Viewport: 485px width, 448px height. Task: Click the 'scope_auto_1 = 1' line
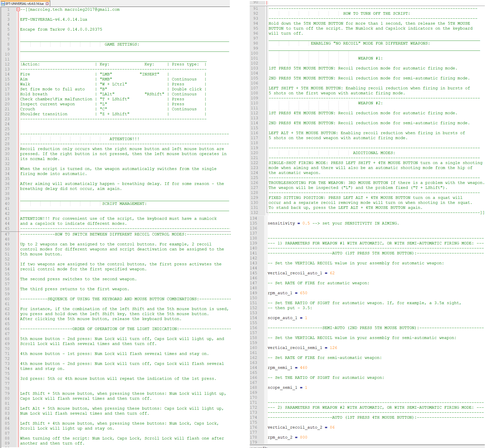tap(288, 318)
